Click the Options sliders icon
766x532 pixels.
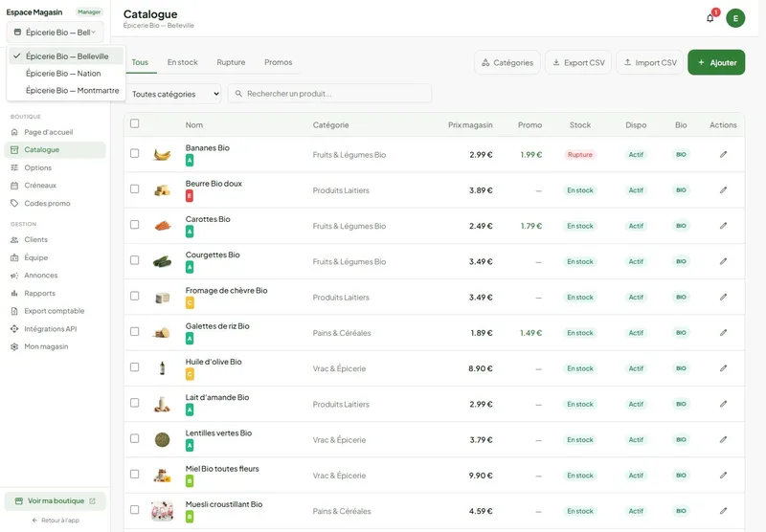coord(14,167)
